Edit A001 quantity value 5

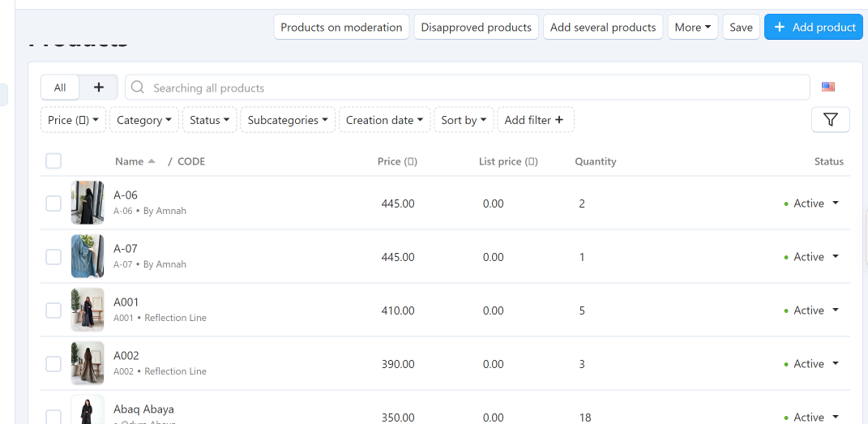[x=582, y=311]
